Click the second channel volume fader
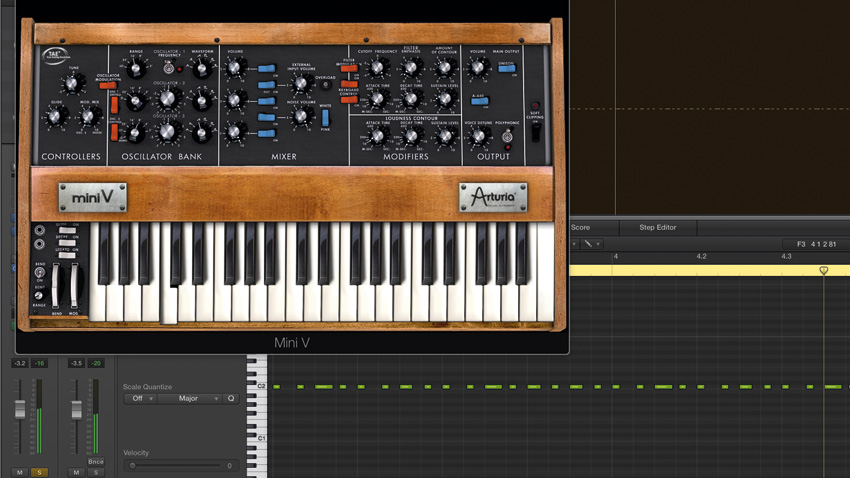This screenshot has height=478, width=850. [x=76, y=410]
